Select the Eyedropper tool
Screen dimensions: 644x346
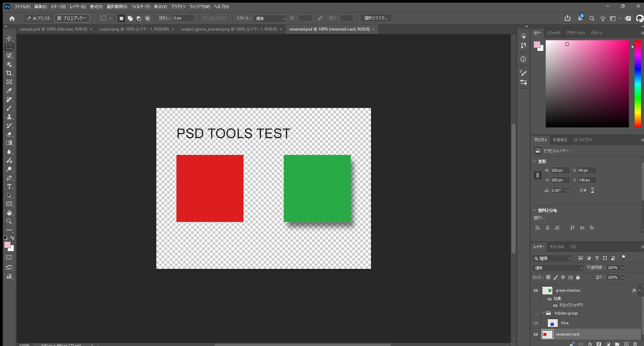pos(9,91)
